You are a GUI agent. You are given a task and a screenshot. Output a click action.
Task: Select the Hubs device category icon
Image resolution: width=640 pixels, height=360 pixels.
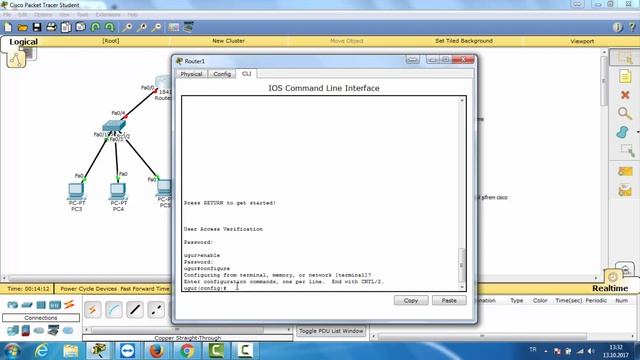click(41, 304)
